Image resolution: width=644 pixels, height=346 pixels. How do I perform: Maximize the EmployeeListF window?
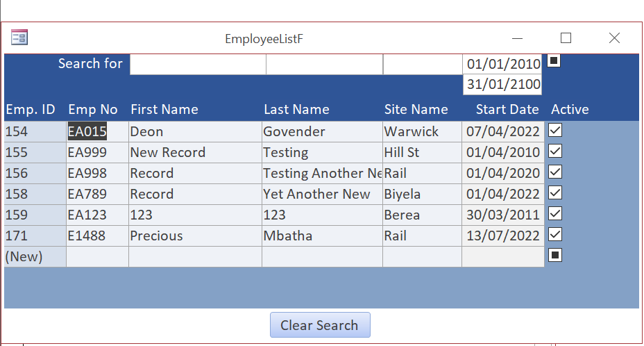(x=566, y=38)
